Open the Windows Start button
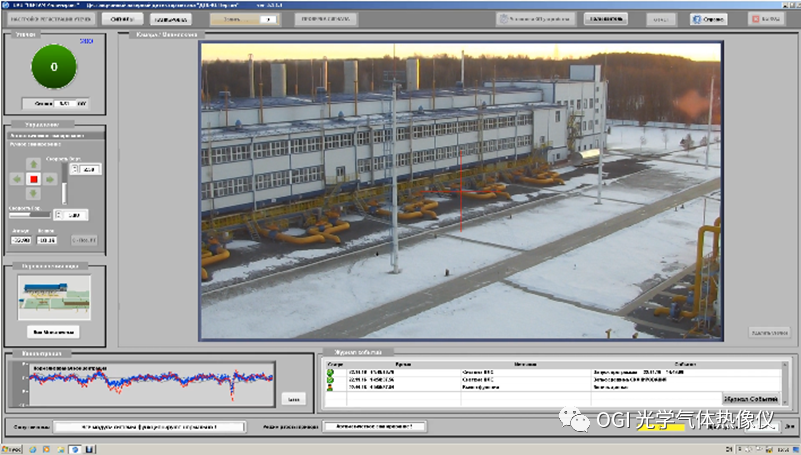This screenshot has height=455, width=801. pos(12,449)
